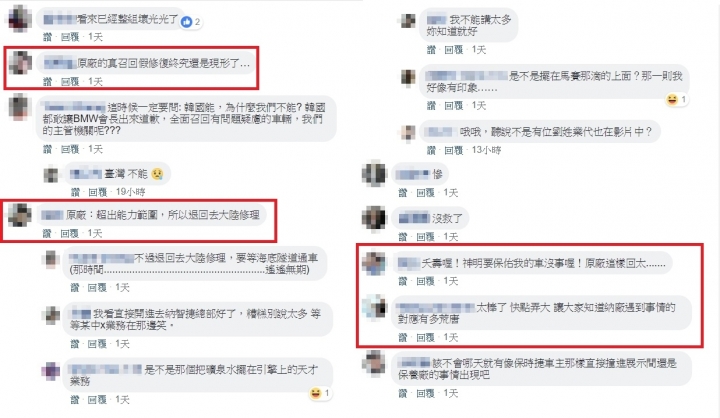The height and width of the screenshot is (418, 720).
Task: Click 19小時 timestamp under 臺灣不能
Action: pyautogui.click(x=130, y=192)
